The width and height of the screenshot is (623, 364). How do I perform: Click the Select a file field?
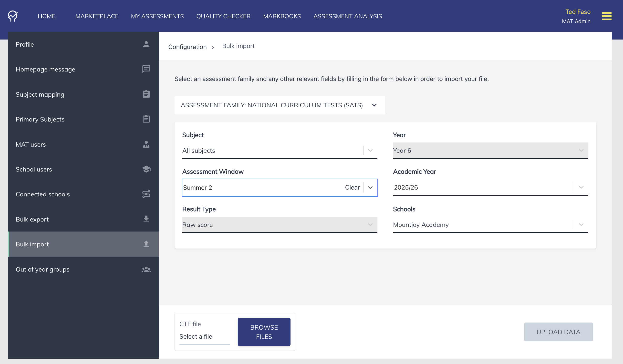pyautogui.click(x=205, y=336)
